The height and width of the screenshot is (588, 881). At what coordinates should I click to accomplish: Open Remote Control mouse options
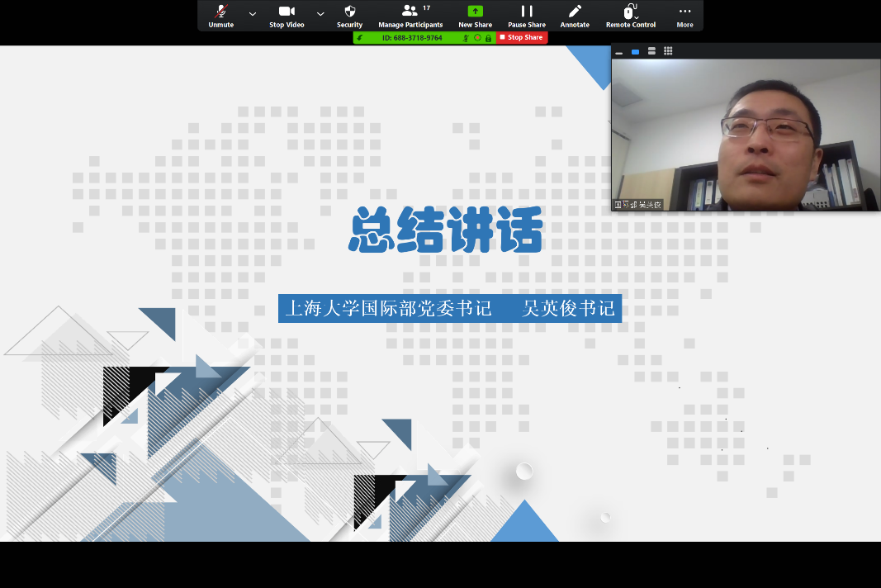point(631,15)
